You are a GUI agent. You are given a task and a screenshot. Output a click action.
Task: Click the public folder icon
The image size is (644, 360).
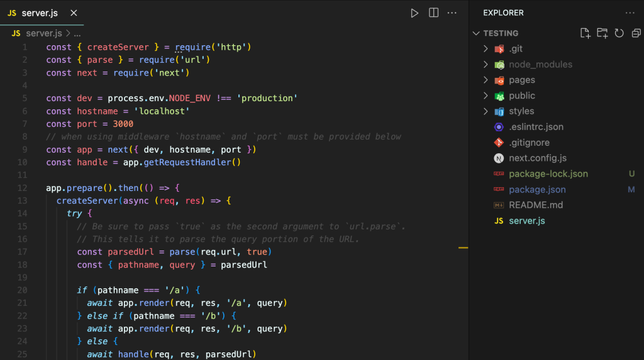[499, 96]
